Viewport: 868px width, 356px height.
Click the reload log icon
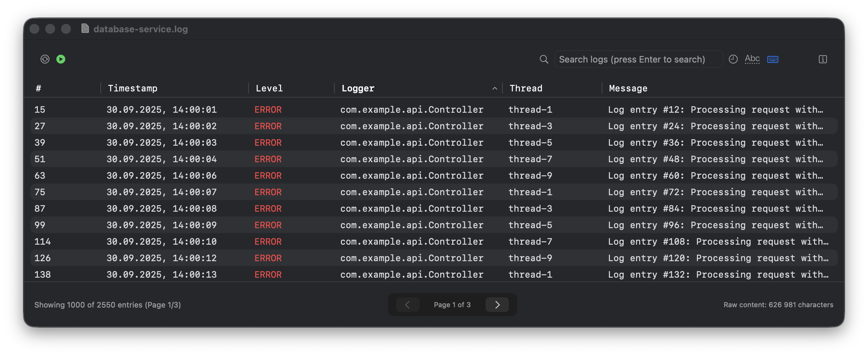pyautogui.click(x=45, y=59)
